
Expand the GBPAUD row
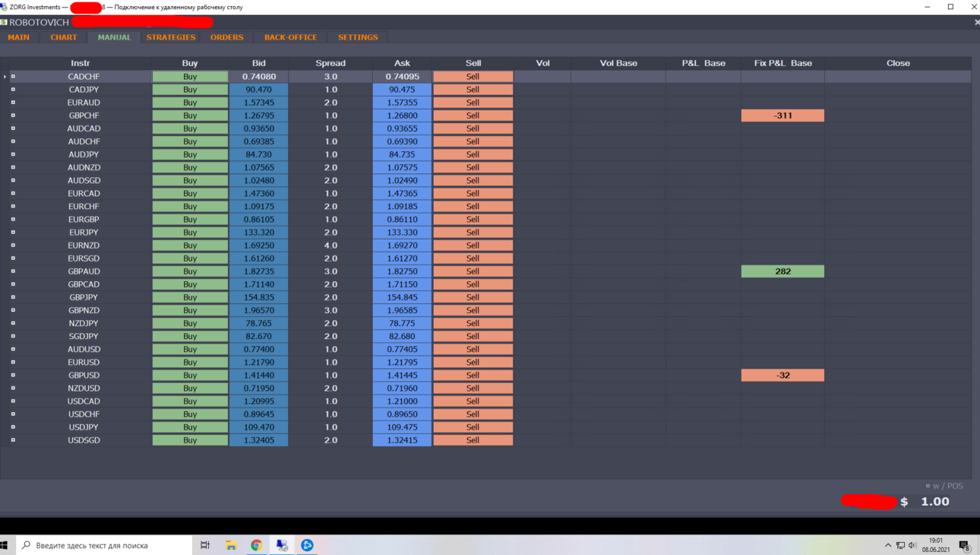coord(13,271)
